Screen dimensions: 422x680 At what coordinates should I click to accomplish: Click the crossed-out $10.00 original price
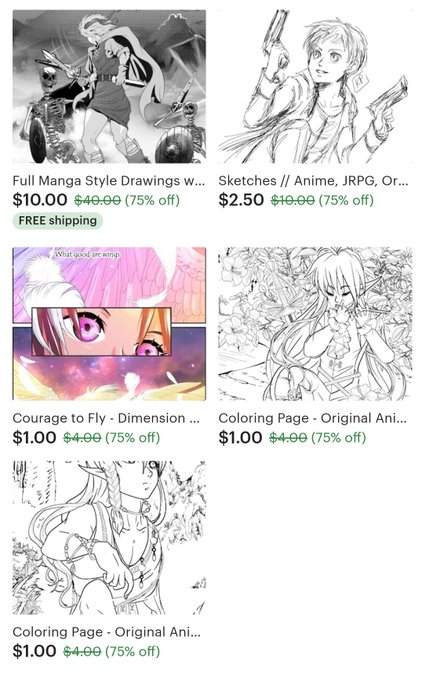293,200
